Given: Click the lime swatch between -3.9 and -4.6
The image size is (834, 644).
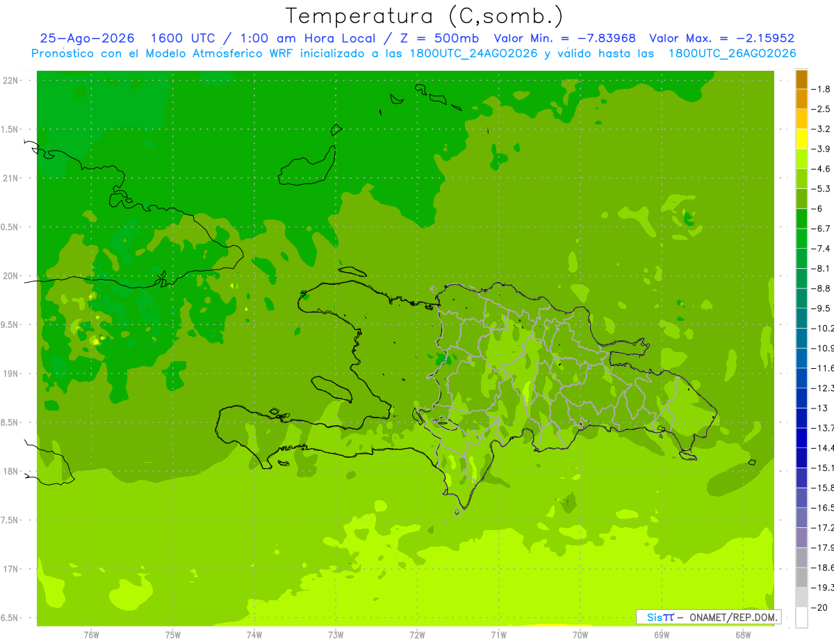Looking at the screenshot, I should coord(801,159).
